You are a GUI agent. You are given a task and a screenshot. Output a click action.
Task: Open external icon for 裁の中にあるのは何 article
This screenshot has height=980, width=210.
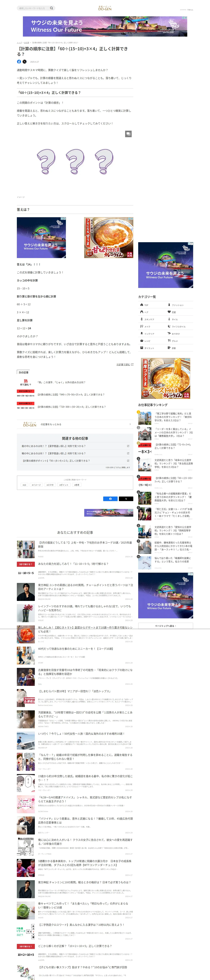(x=128, y=446)
